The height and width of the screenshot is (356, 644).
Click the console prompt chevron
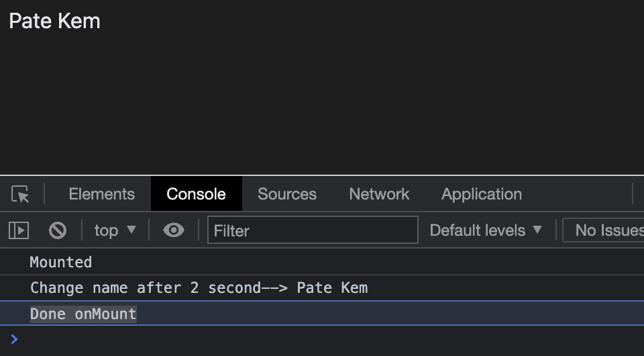(15, 339)
